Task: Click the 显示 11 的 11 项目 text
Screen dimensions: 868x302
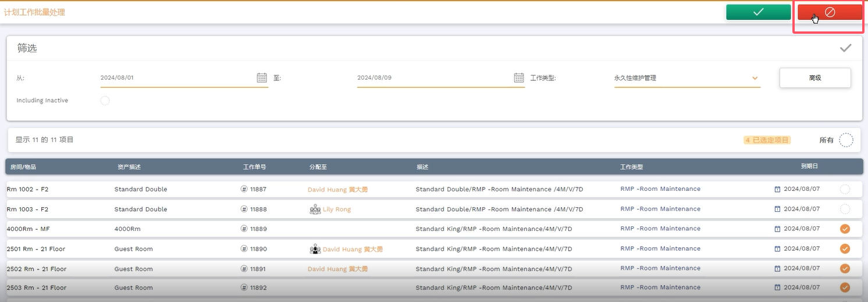Action: [45, 140]
